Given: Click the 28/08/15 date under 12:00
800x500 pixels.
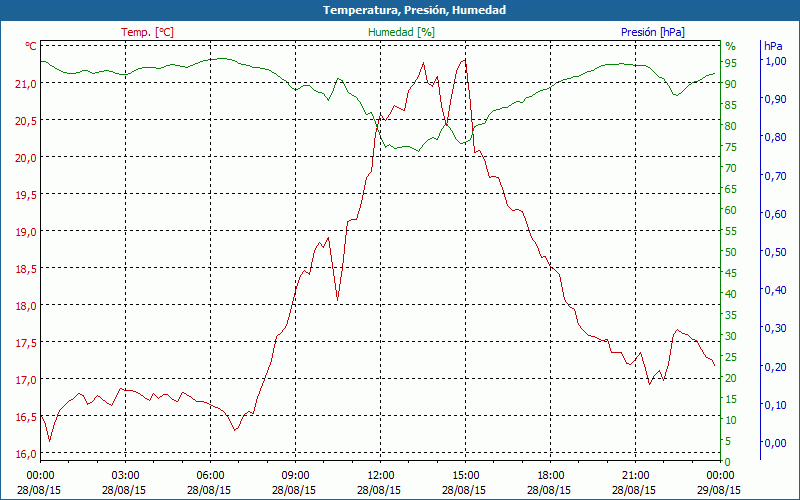Looking at the screenshot, I should [379, 490].
